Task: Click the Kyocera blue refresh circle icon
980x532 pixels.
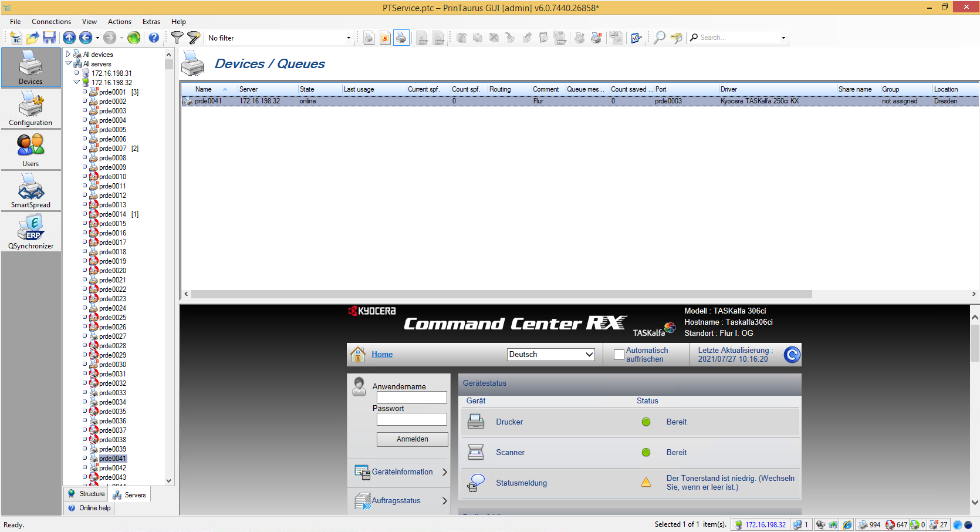Action: click(792, 354)
